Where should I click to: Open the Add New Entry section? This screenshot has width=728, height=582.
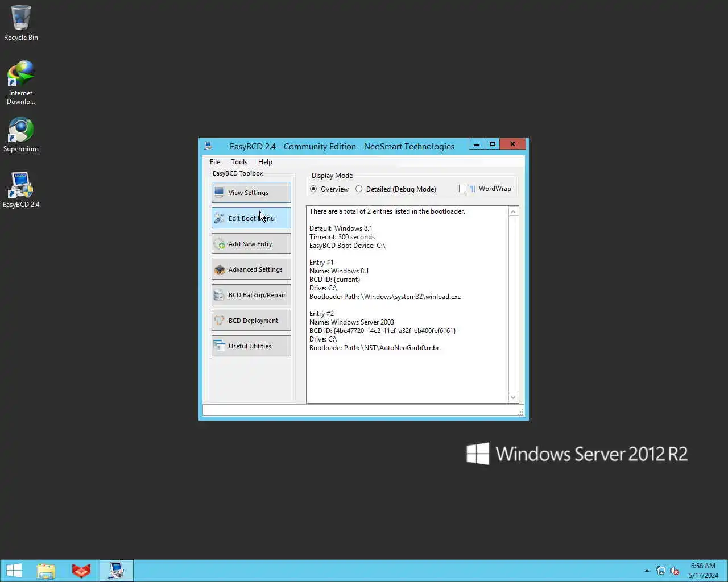pyautogui.click(x=251, y=243)
